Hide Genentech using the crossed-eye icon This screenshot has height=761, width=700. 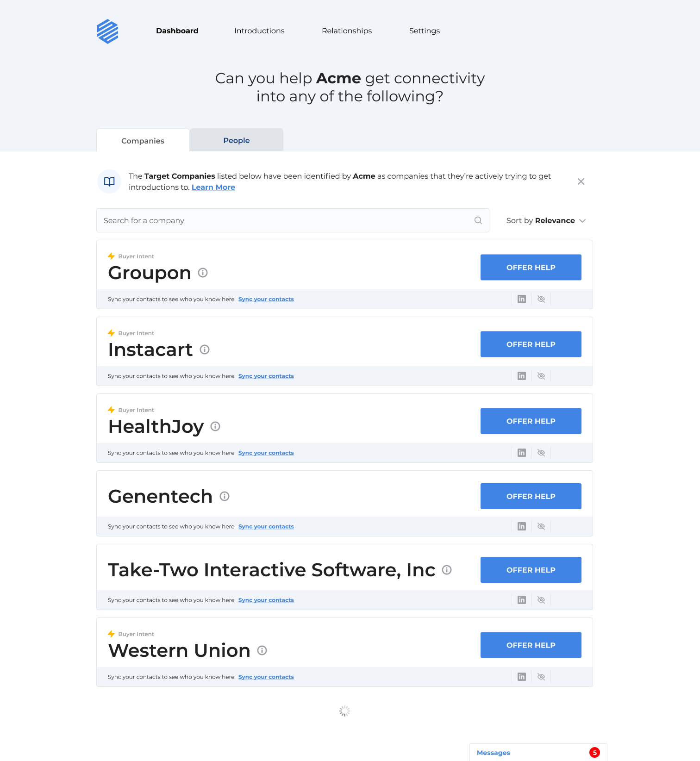pos(541,526)
